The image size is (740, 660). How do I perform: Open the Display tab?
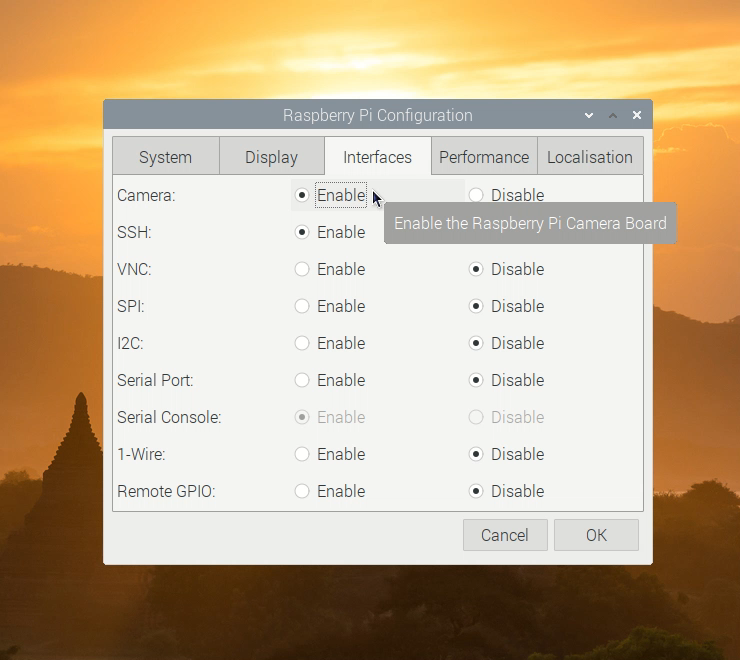coord(271,157)
